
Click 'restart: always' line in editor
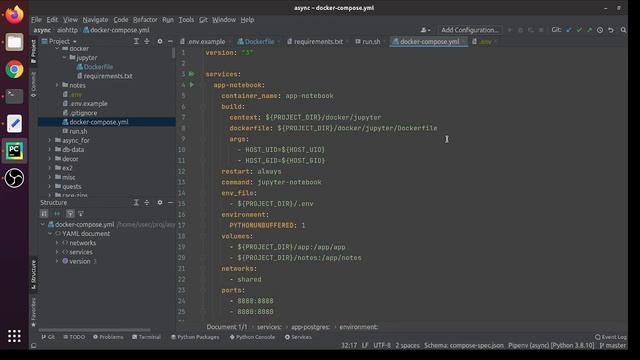click(251, 171)
